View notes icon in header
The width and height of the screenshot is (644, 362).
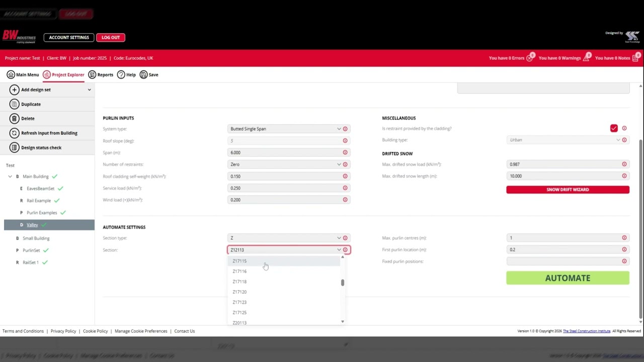[635, 58]
